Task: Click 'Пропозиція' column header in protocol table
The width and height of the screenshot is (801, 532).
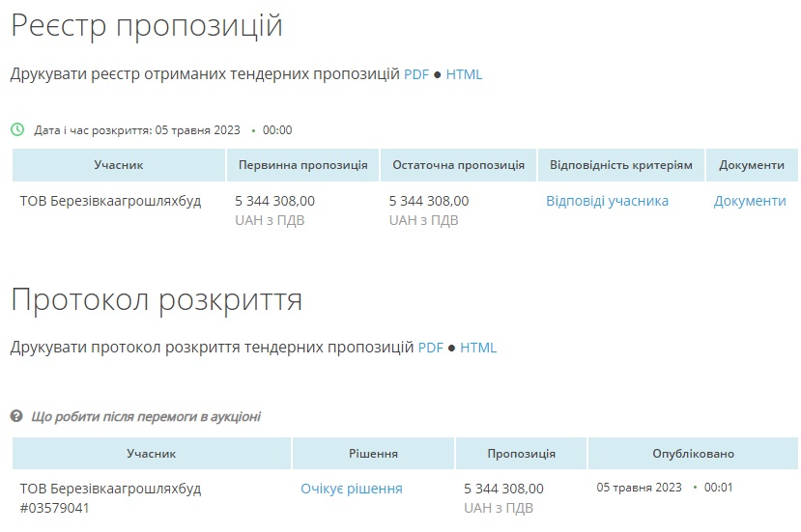Action: 521,454
